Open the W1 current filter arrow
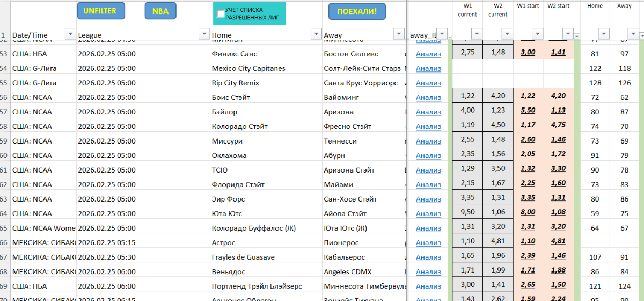The height and width of the screenshot is (301, 644). tap(476, 34)
